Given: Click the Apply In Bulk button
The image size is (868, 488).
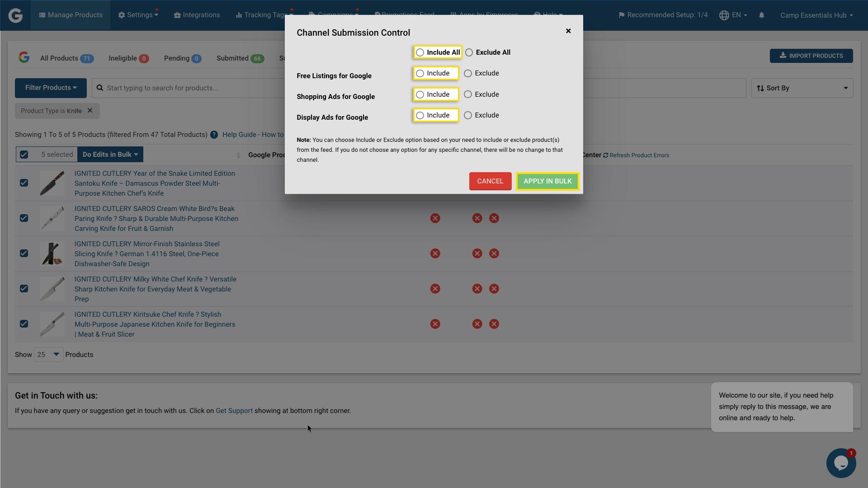Looking at the screenshot, I should pos(547,181).
